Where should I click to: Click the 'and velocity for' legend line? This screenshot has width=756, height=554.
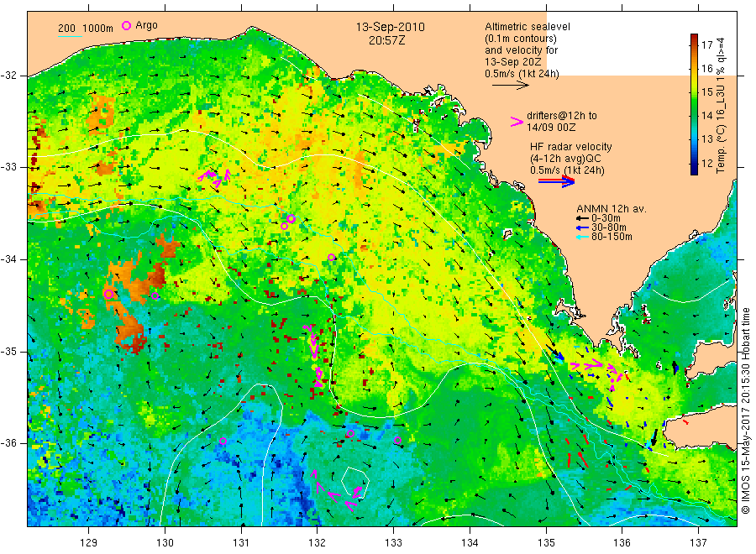point(521,50)
